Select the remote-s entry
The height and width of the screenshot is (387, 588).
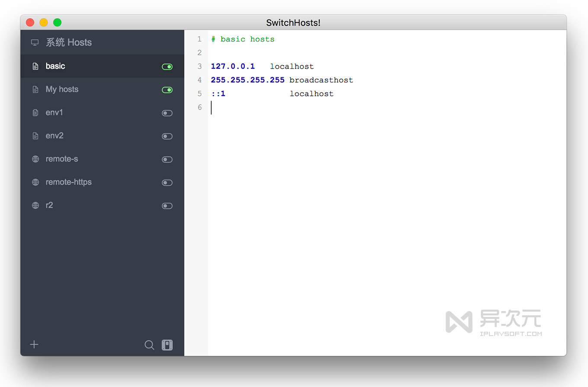coord(102,159)
